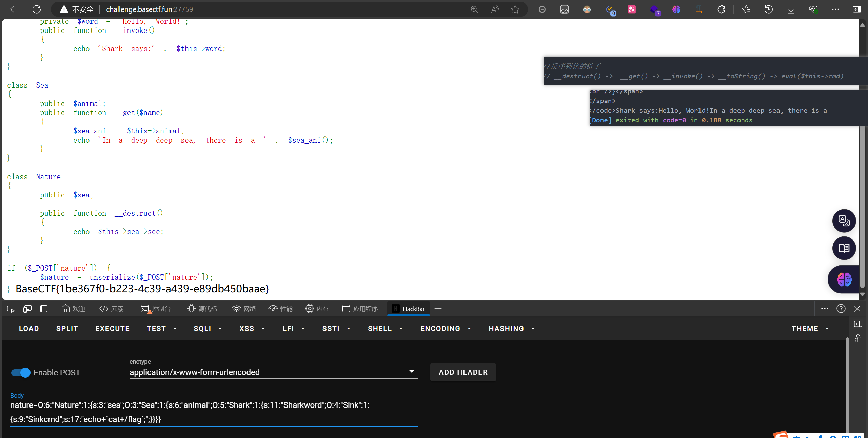The width and height of the screenshot is (868, 438).
Task: Activate the read aloud icon
Action: tap(495, 9)
